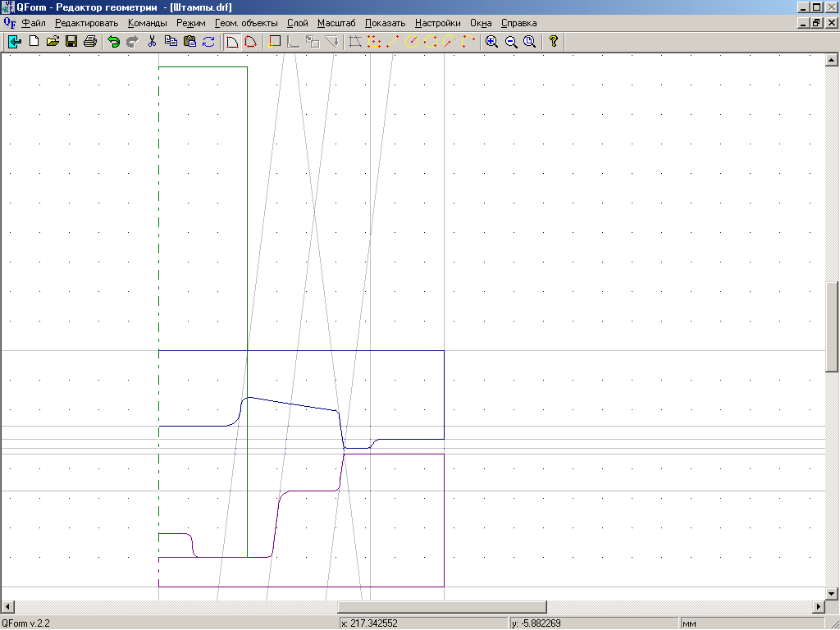840x630 pixels.
Task: Open the Файл menu
Action: (34, 23)
